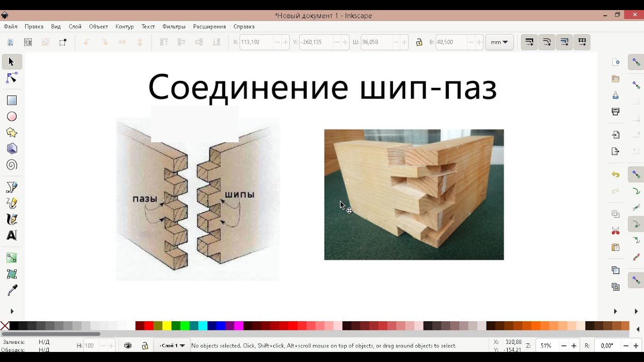Viewport: 644px width, 362px height.
Task: Increase zoom with plus button
Action: 574,346
